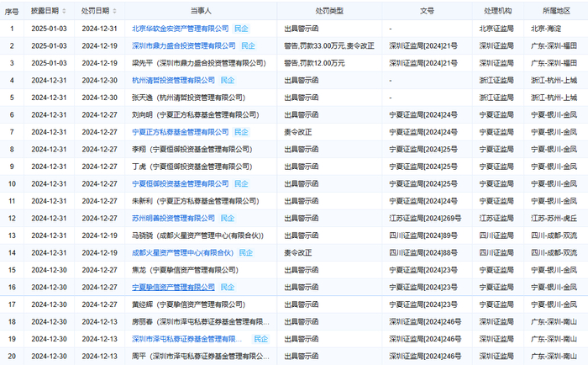The height and width of the screenshot is (365, 588).
Task: Click the 序号 column header
Action: coord(12,11)
